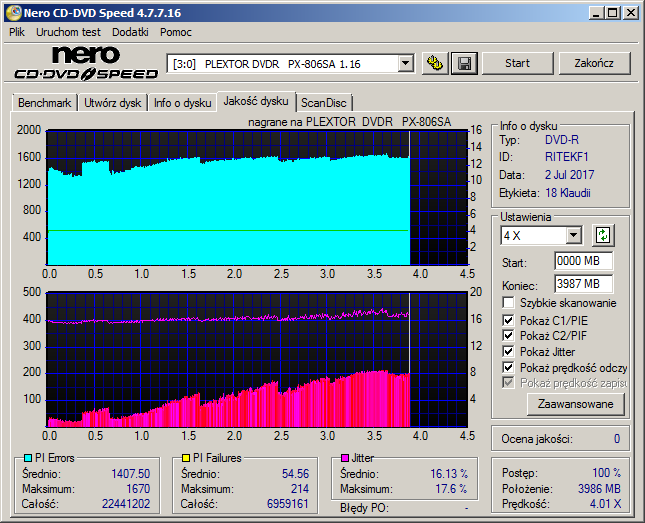645x523 pixels.
Task: Click the disc ID value RITEKF1
Action: pos(566,157)
